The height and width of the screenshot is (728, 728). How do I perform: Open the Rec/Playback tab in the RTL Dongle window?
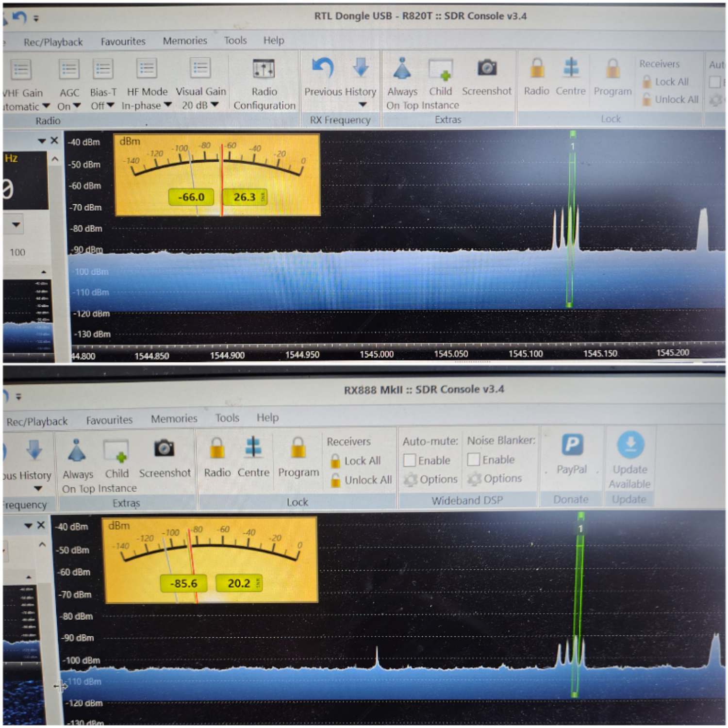(53, 42)
